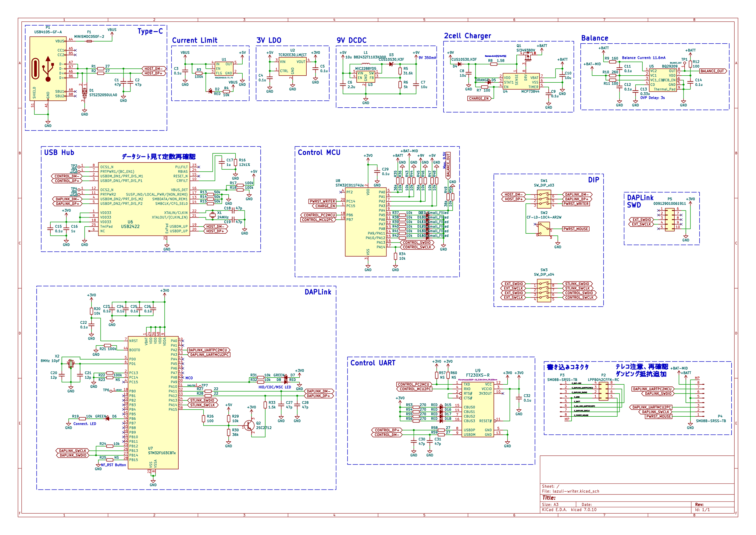This screenshot has width=756, height=535.
Task: Click the D1 STS232050UL40 protection diode
Action: [x=85, y=91]
